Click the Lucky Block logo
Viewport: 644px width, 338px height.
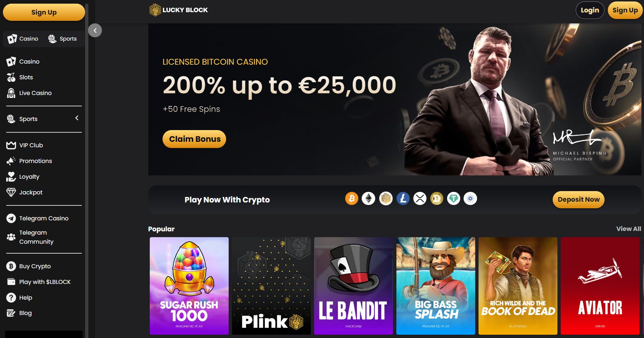pyautogui.click(x=179, y=10)
